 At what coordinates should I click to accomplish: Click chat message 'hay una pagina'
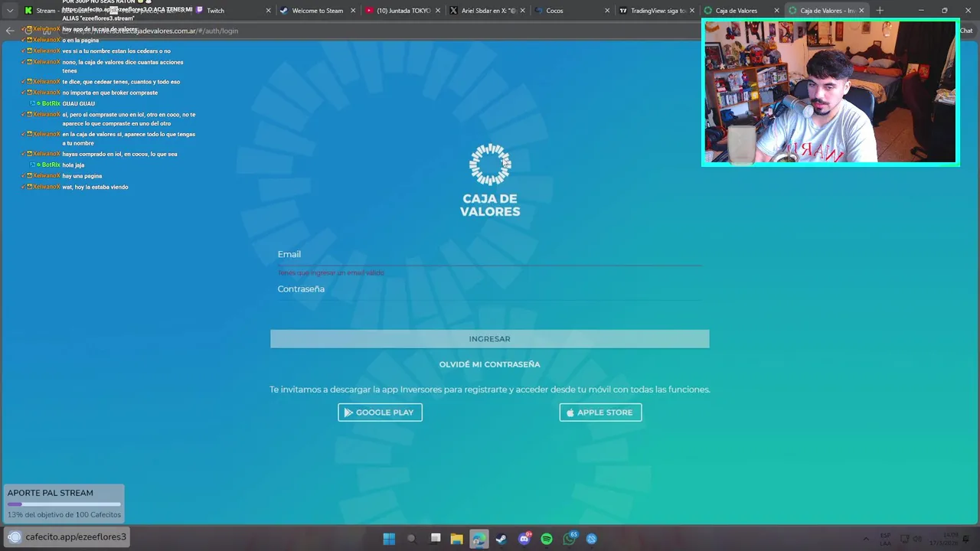coord(82,176)
